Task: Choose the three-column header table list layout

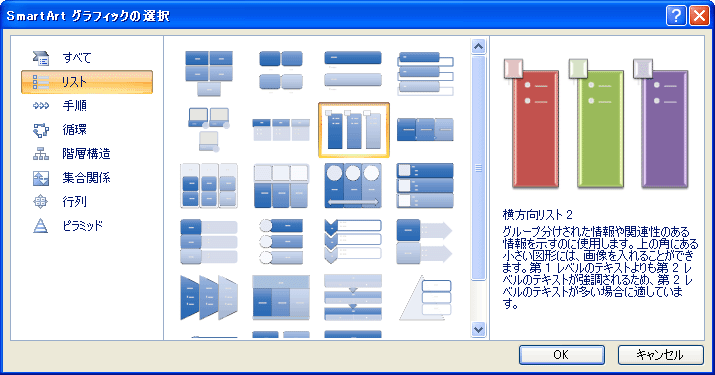Action: coord(281,130)
